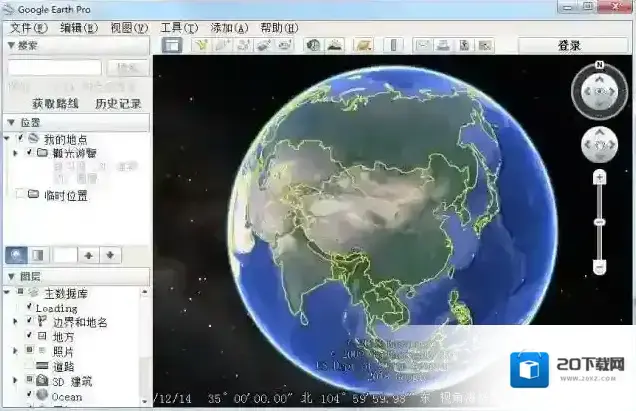
Task: Open the 文件(F) menu
Action: tap(28, 28)
